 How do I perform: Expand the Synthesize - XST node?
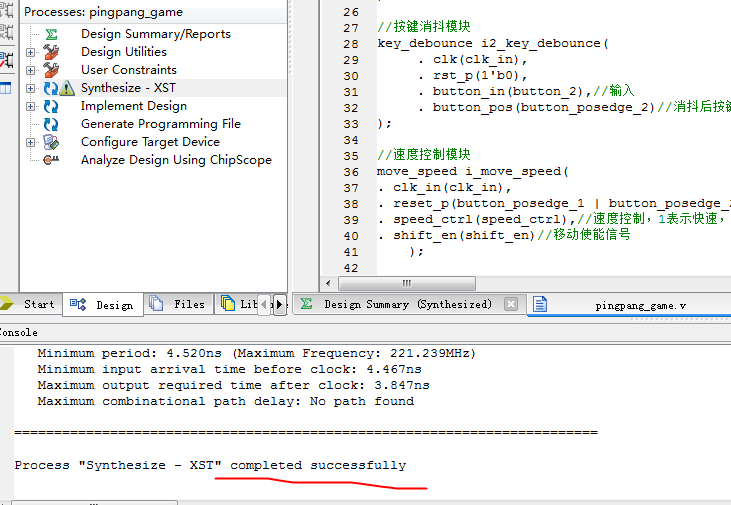[x=30, y=88]
